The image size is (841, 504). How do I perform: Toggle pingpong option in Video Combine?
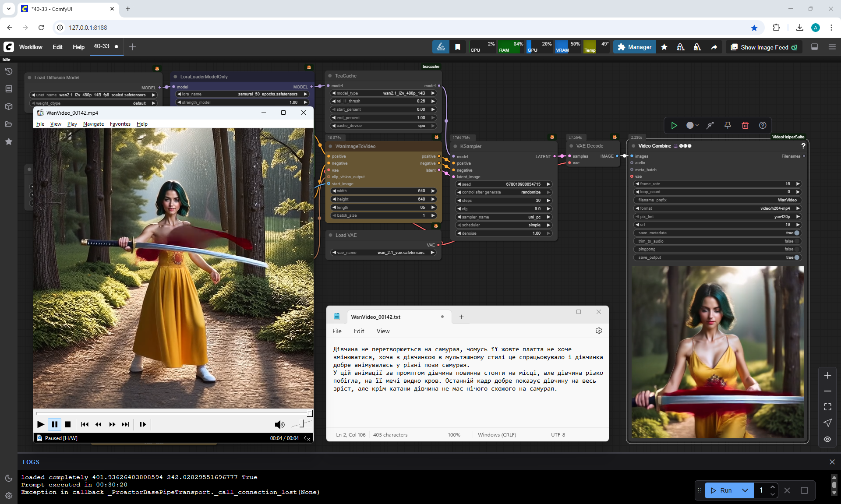[797, 249]
